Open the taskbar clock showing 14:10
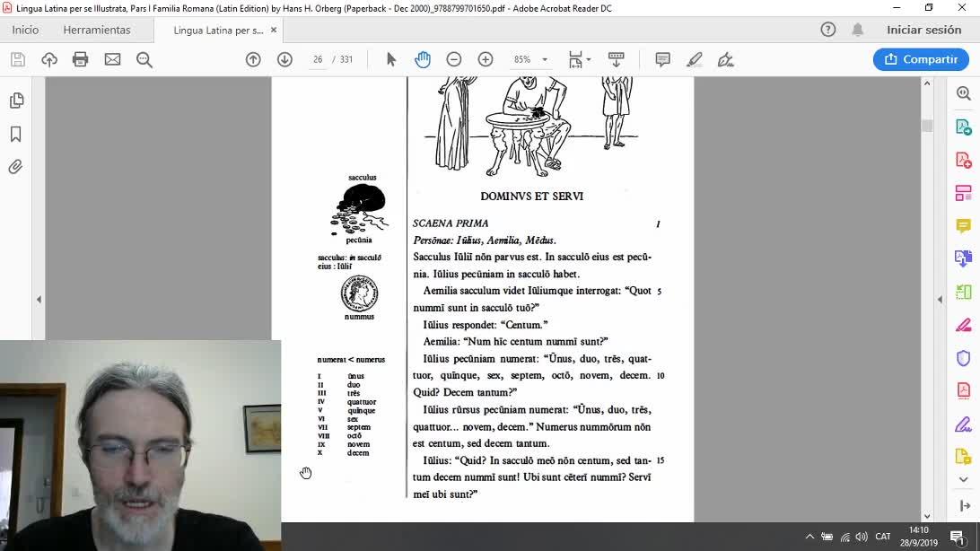980x551 pixels. 919,537
